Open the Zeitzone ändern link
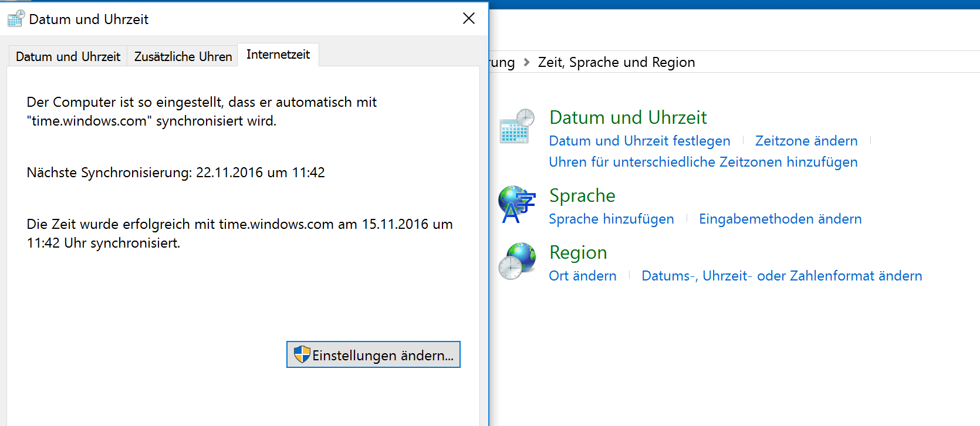Screen dimensions: 980x426 pos(806,141)
